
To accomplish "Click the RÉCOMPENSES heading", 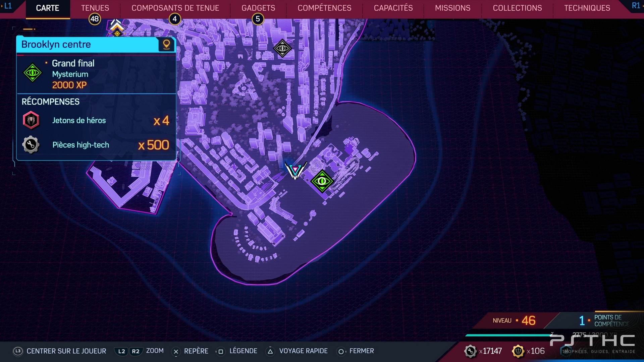I will (x=51, y=102).
